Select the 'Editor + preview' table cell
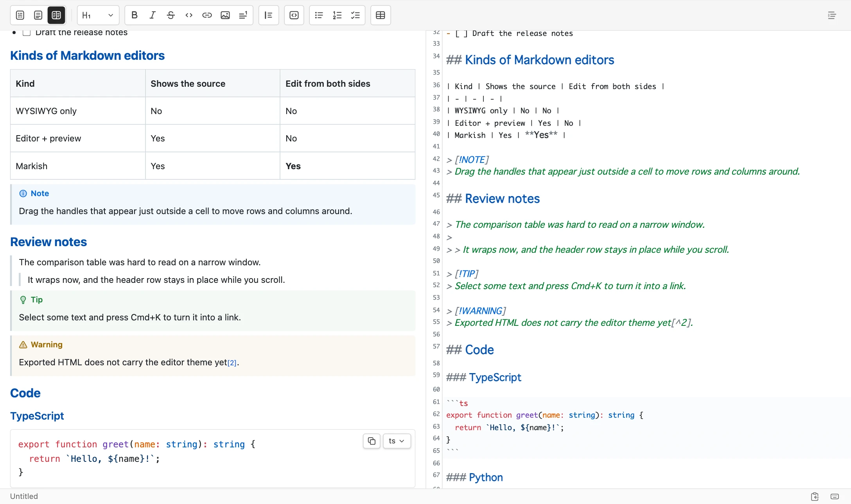The width and height of the screenshot is (851, 504). click(x=78, y=138)
